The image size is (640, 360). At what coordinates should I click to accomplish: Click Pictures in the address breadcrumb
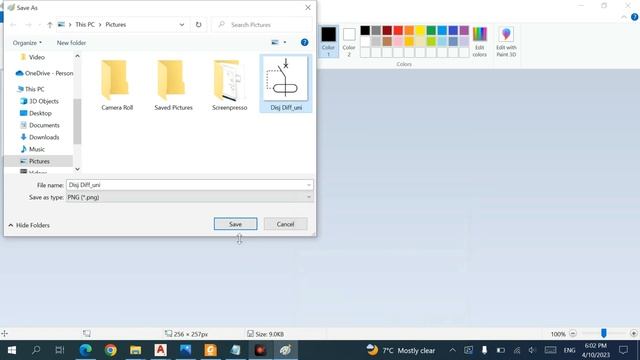(116, 24)
